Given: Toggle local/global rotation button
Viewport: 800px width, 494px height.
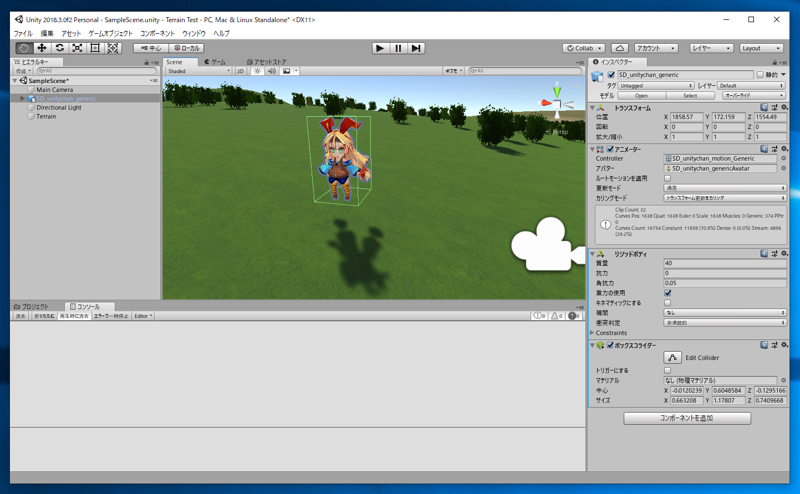Looking at the screenshot, I should (186, 48).
